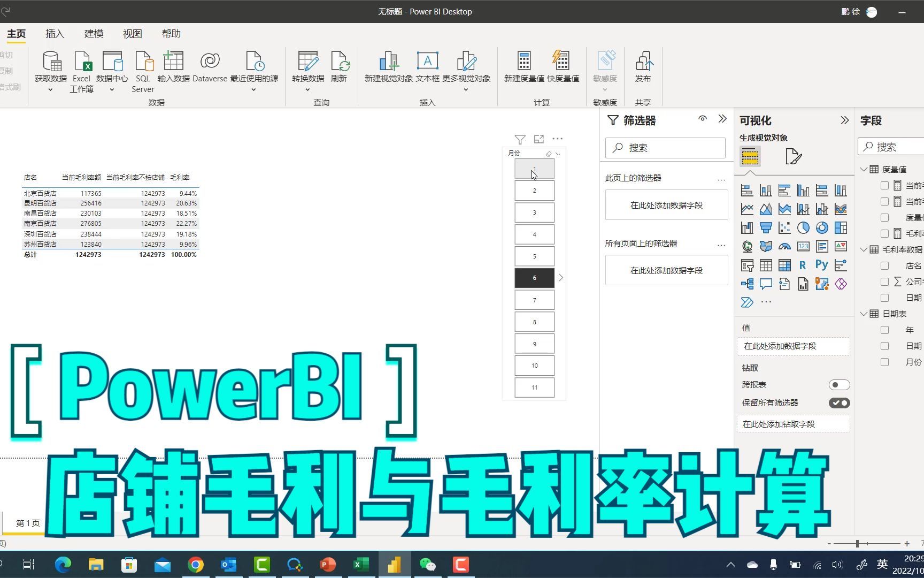Image resolution: width=924 pixels, height=578 pixels.
Task: Select the Python visual
Action: point(822,265)
